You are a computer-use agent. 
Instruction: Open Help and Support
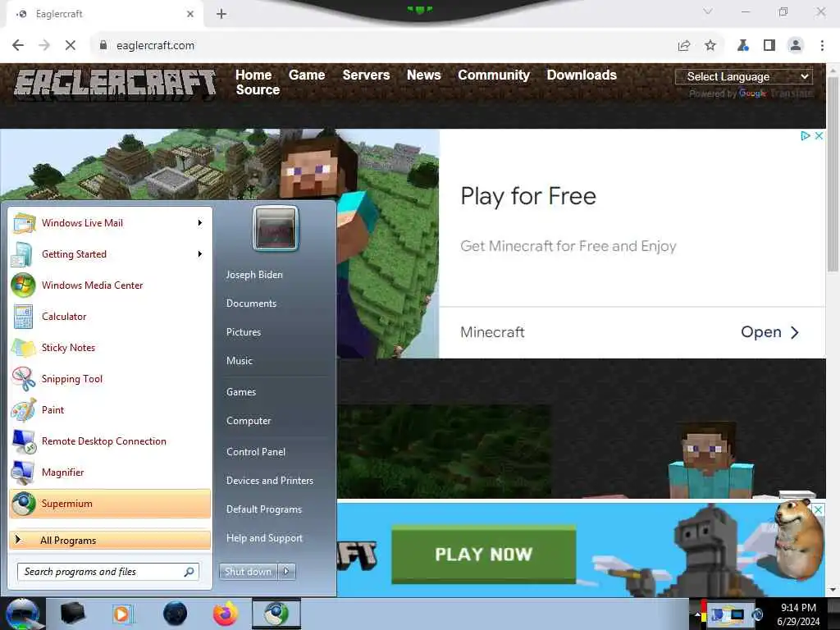[265, 538]
